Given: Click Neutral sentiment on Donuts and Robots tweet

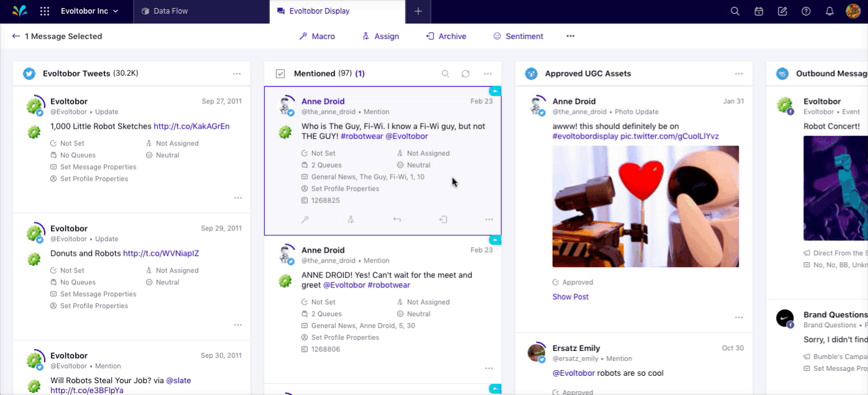Looking at the screenshot, I should [x=162, y=282].
